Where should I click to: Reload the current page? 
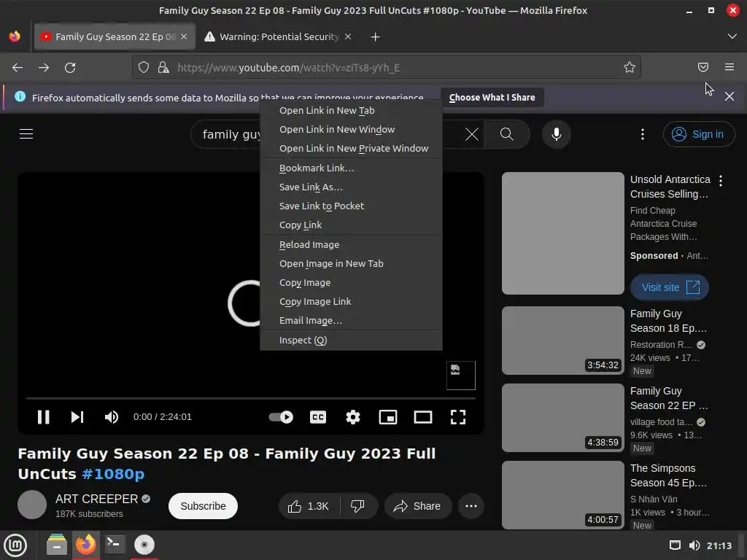tap(70, 68)
